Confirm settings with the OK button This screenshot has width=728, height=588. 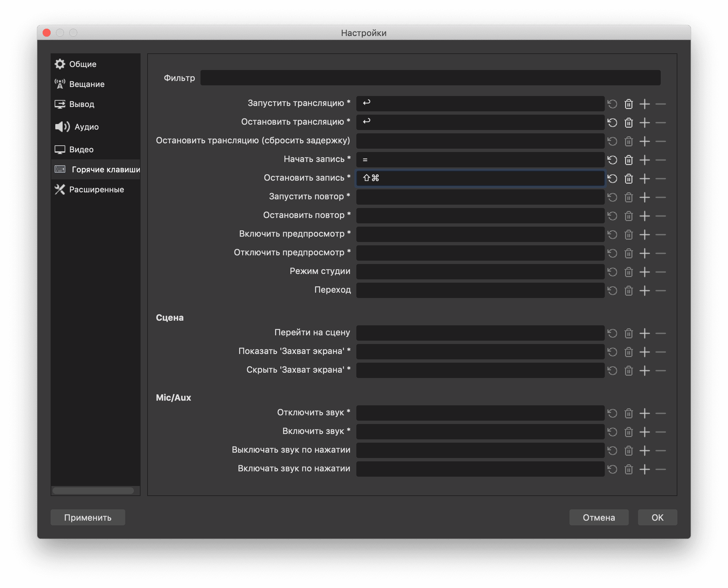(657, 517)
